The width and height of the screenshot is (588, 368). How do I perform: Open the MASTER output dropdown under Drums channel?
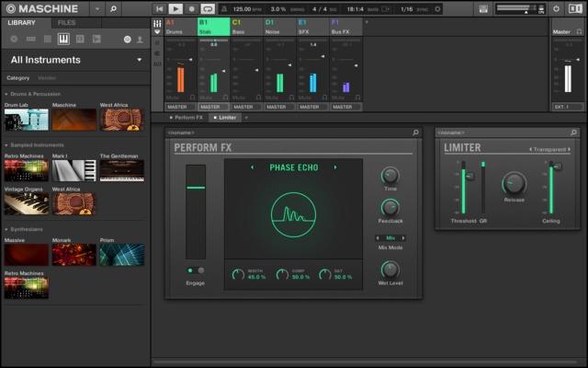point(180,107)
